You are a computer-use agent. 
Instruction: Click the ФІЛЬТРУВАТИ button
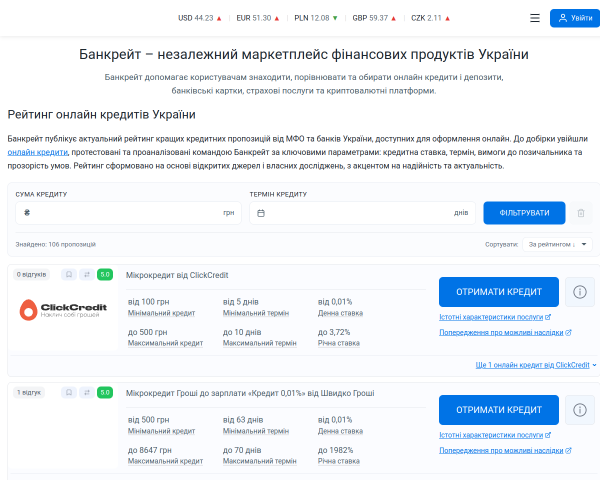coord(524,213)
